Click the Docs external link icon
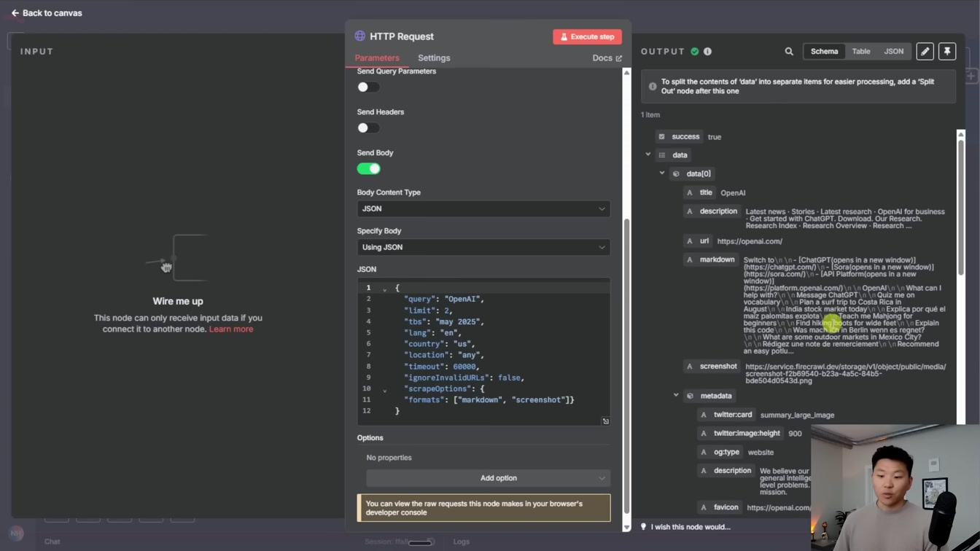This screenshot has width=980, height=551. coord(619,58)
